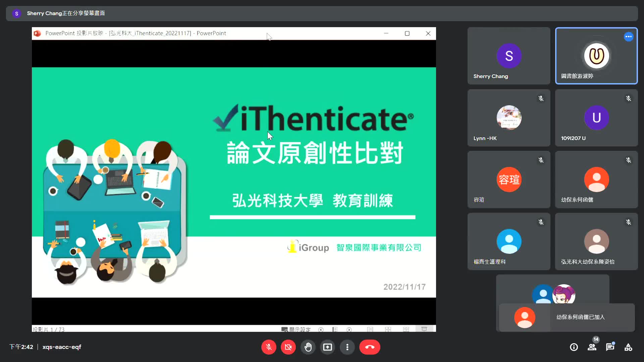This screenshot has height=362, width=644.
Task: Click the muted mic icon on 幼保系何函儒 tile
Action: [x=629, y=160]
